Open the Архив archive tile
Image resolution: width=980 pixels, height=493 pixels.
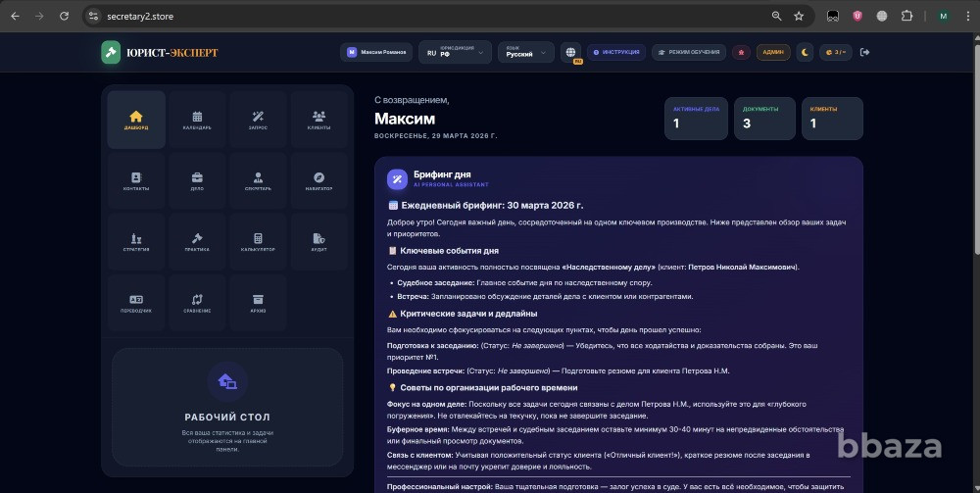pyautogui.click(x=258, y=303)
